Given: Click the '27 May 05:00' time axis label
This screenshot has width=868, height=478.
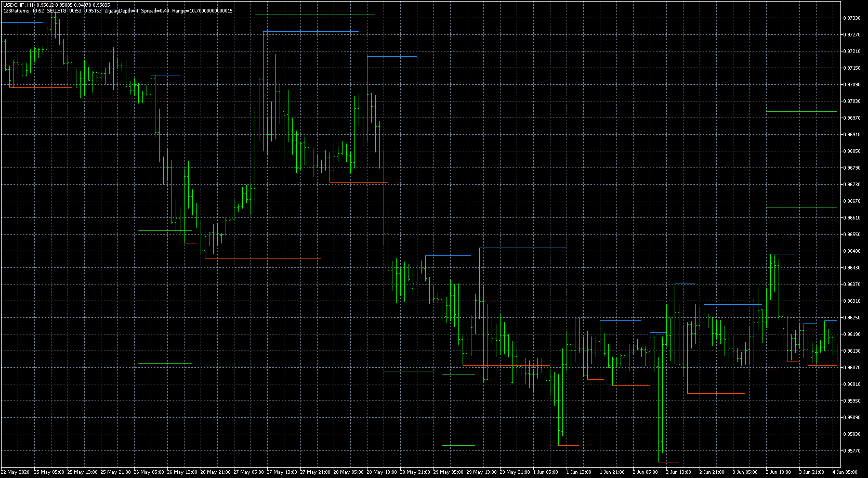Looking at the screenshot, I should (x=249, y=472).
